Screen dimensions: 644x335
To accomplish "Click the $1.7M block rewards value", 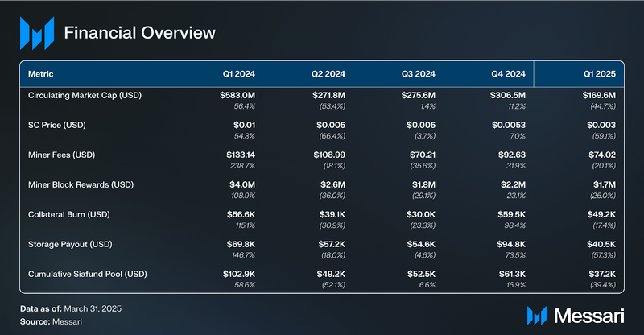I will (605, 184).
